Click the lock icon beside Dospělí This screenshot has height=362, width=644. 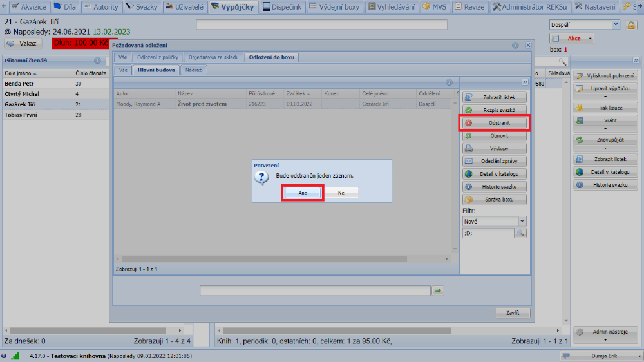click(x=632, y=24)
